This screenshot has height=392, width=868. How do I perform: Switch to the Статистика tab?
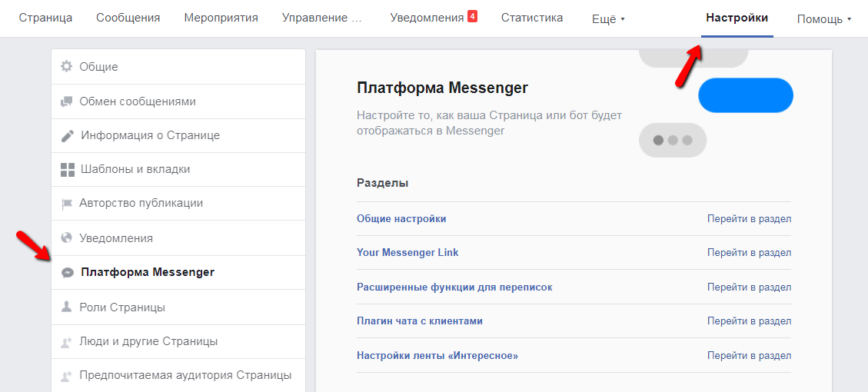(x=532, y=18)
